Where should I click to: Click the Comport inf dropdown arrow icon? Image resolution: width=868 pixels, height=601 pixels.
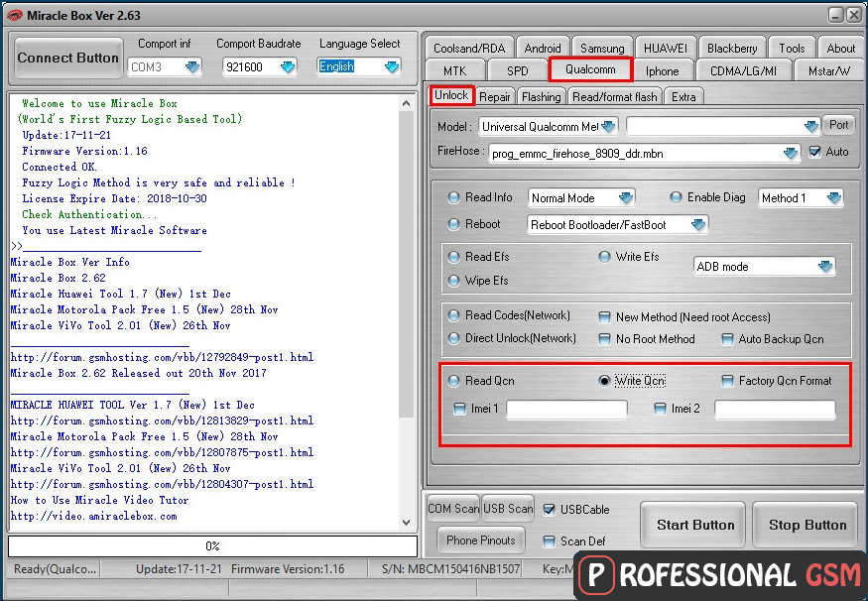(192, 66)
